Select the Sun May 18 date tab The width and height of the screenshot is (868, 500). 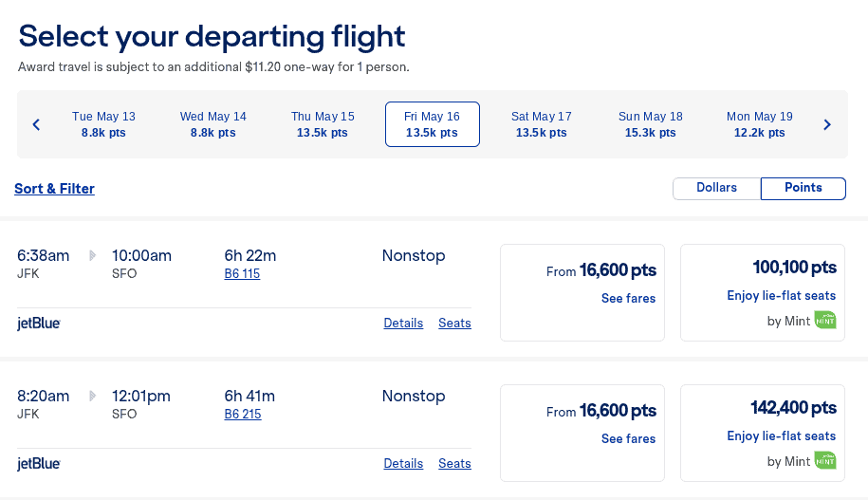point(650,124)
